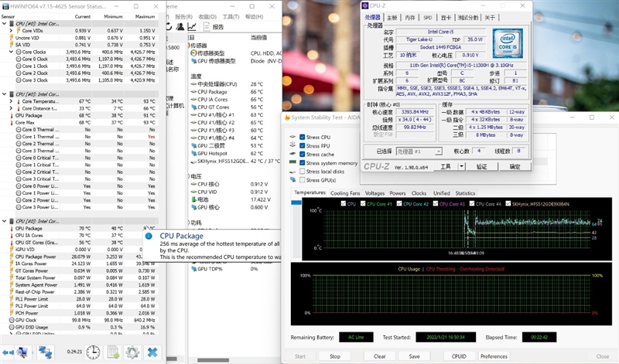Viewport: 619px width, 364px height.
Task: Click the Save button
Action: [x=414, y=356]
